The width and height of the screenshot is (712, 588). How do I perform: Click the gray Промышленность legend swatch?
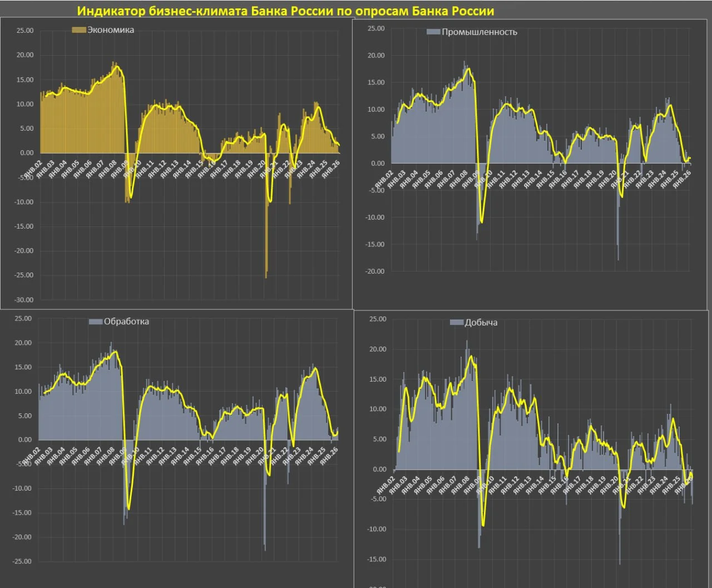[433, 32]
